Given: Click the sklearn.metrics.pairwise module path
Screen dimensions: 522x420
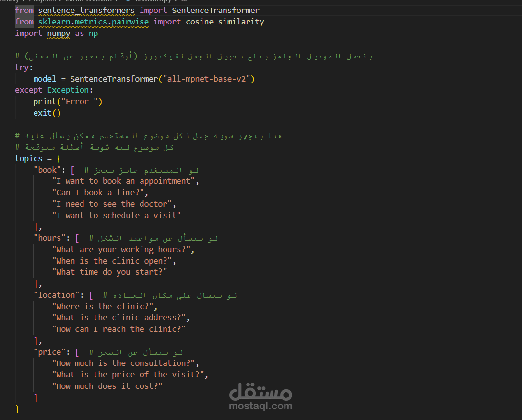Looking at the screenshot, I should coord(93,22).
